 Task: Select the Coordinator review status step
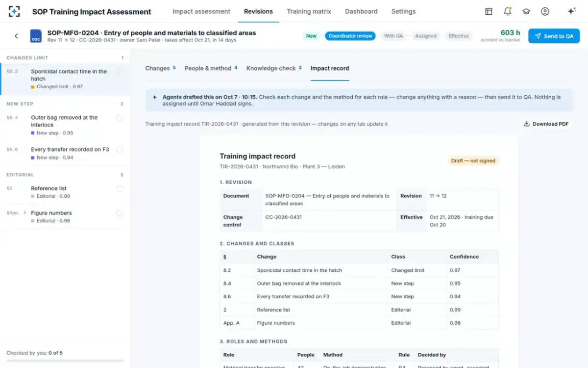click(x=350, y=36)
